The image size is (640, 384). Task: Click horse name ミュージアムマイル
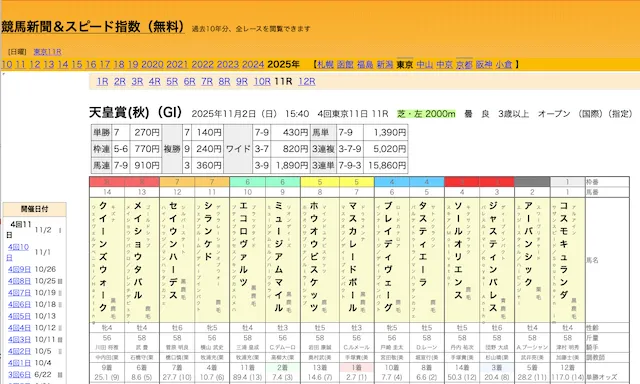click(279, 257)
